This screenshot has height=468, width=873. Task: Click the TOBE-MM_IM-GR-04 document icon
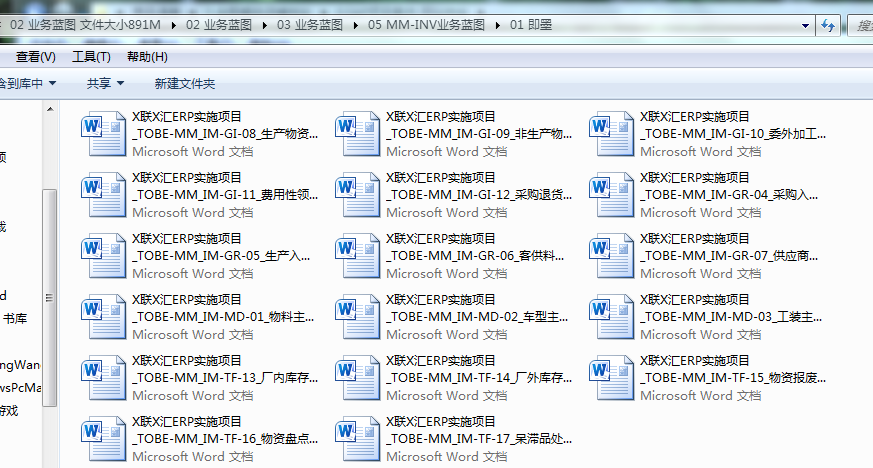point(611,196)
